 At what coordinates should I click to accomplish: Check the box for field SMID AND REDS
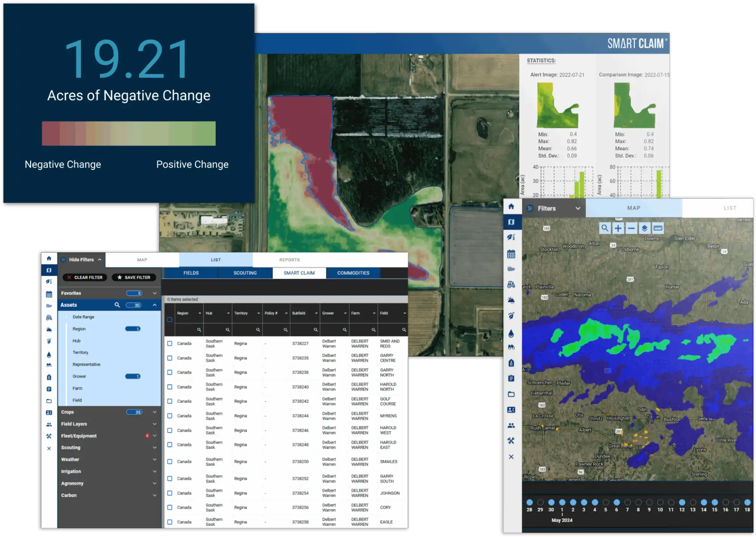170,344
